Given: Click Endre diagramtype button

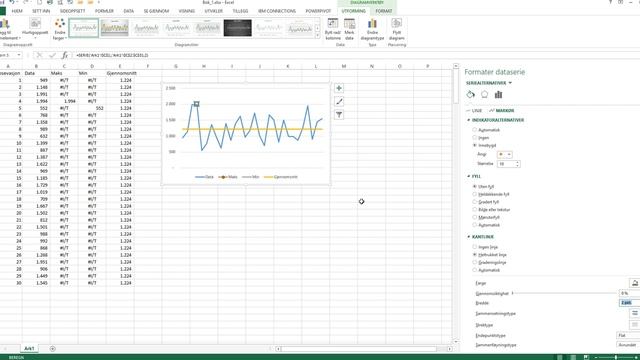Looking at the screenshot, I should coord(372,29).
